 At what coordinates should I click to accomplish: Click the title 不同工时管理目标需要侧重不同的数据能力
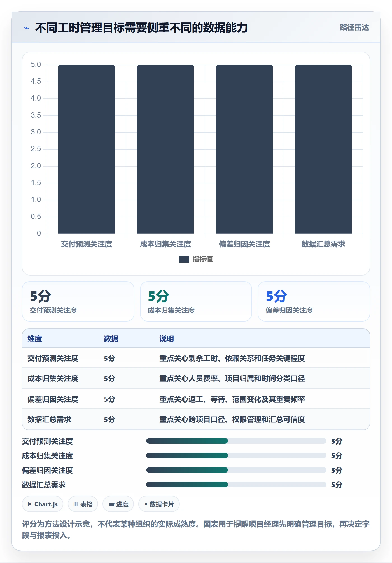click(x=141, y=28)
